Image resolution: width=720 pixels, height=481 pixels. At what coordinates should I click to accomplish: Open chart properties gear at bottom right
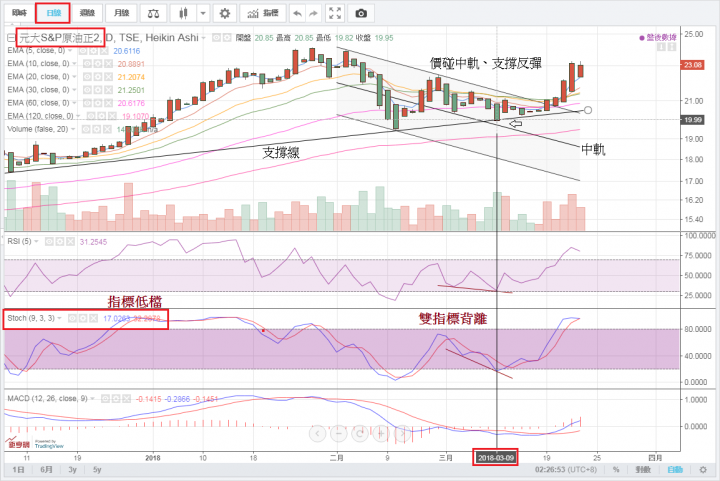(x=703, y=470)
